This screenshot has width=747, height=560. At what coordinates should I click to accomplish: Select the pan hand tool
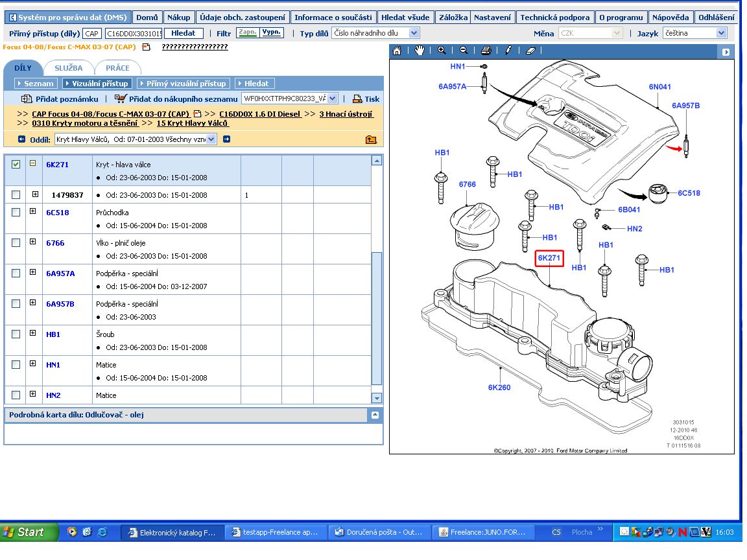tap(420, 51)
